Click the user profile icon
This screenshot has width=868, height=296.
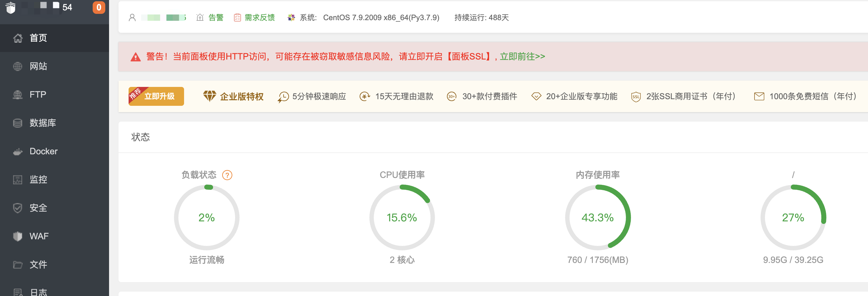tap(132, 18)
